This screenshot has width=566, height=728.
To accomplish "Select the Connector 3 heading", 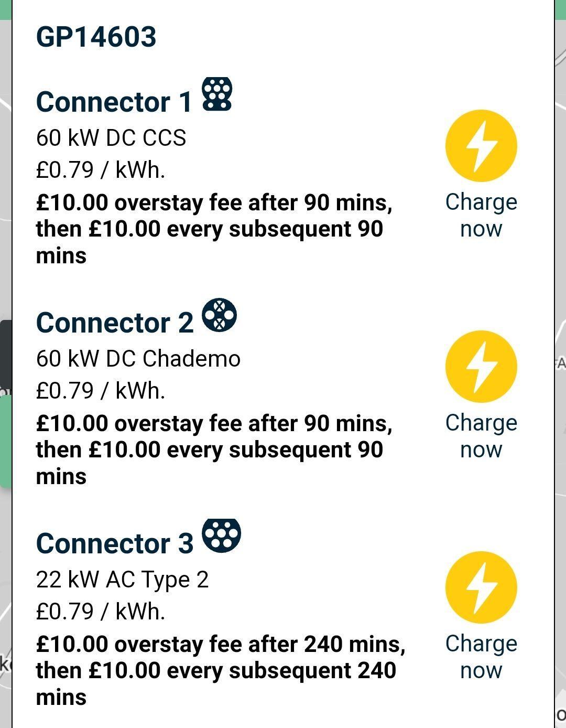I will (x=115, y=543).
